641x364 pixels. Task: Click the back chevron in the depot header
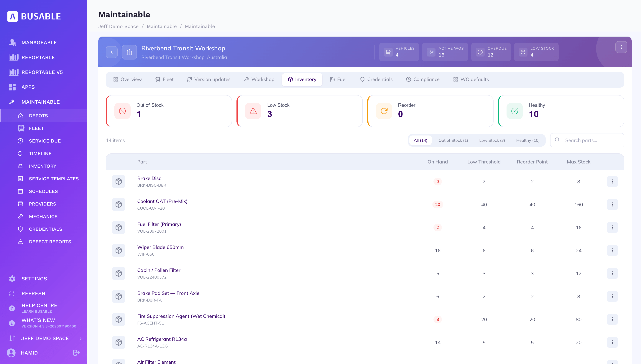(x=112, y=52)
